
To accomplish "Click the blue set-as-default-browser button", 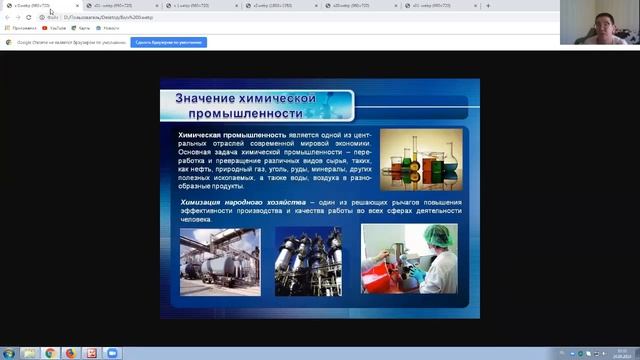I will click(x=169, y=42).
